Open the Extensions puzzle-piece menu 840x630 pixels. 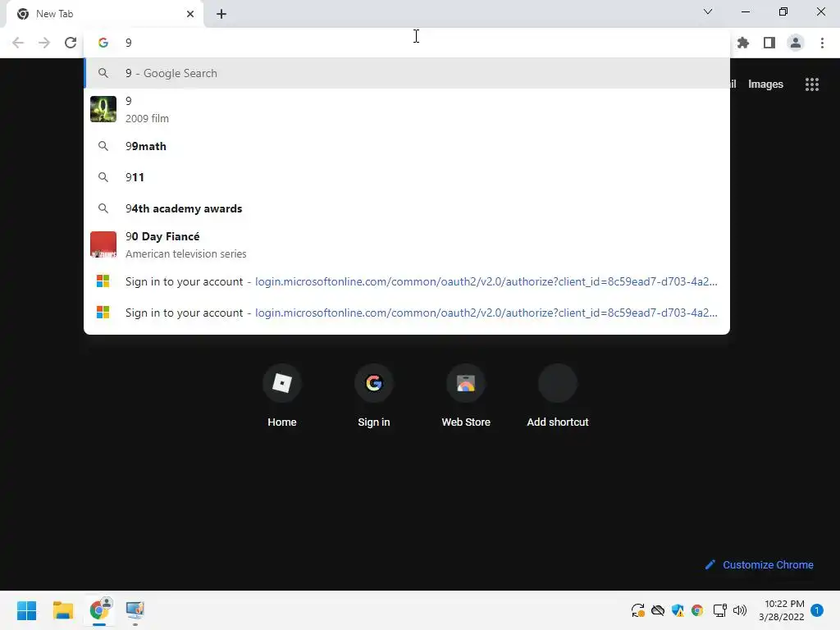coord(743,43)
